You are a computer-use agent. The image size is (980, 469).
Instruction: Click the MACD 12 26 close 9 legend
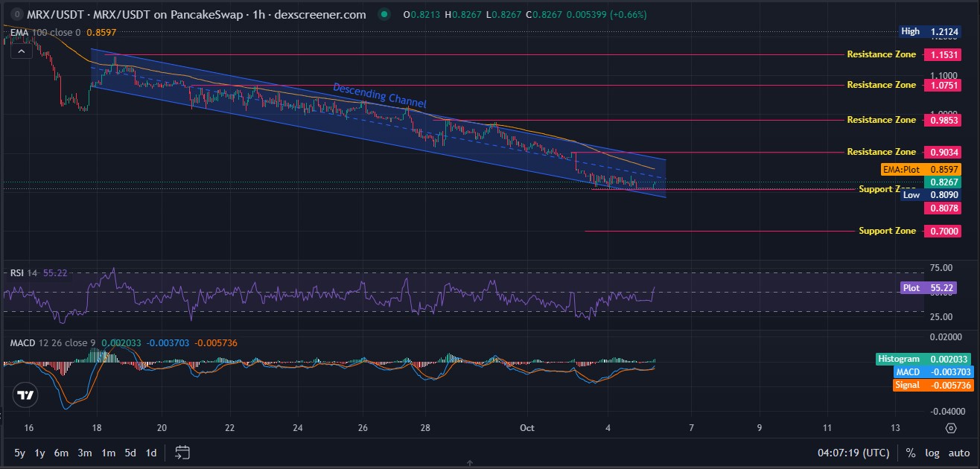[53, 343]
